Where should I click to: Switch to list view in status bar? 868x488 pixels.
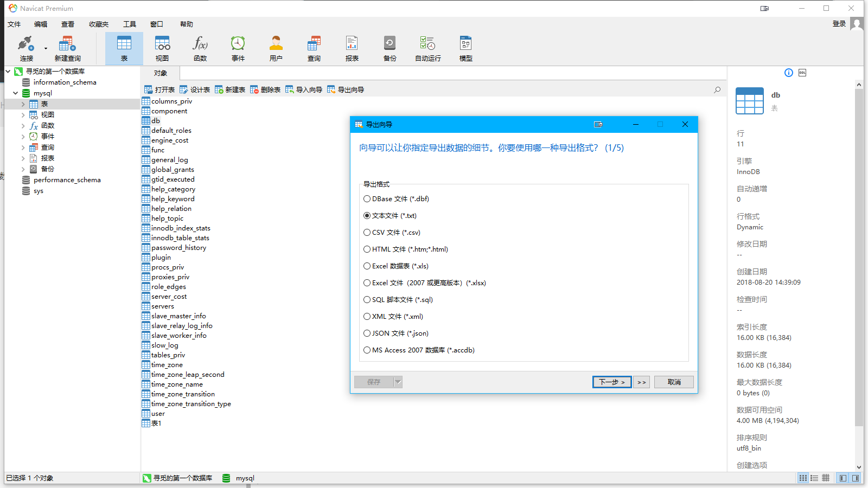(x=803, y=478)
